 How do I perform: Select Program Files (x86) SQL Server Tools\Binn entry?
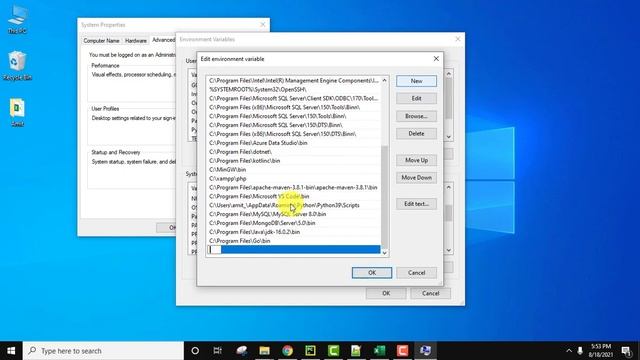coord(294,107)
